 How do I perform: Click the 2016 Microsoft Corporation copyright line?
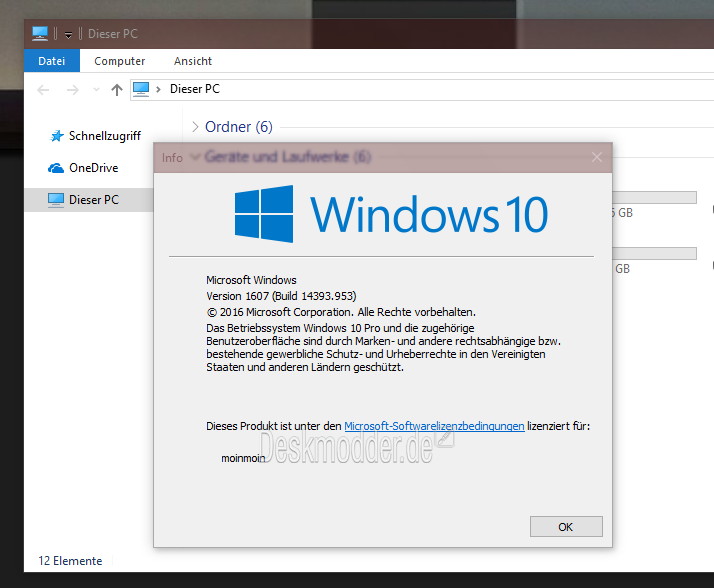341,312
